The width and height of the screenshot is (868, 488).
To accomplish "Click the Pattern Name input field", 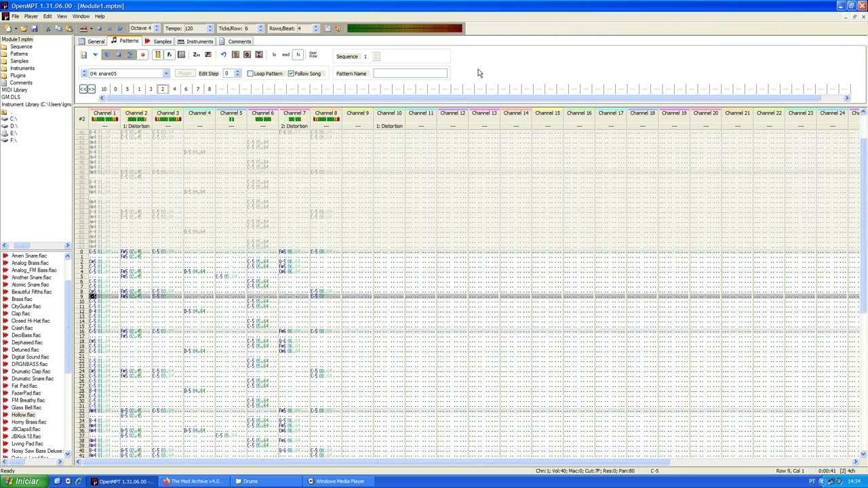I will click(410, 73).
